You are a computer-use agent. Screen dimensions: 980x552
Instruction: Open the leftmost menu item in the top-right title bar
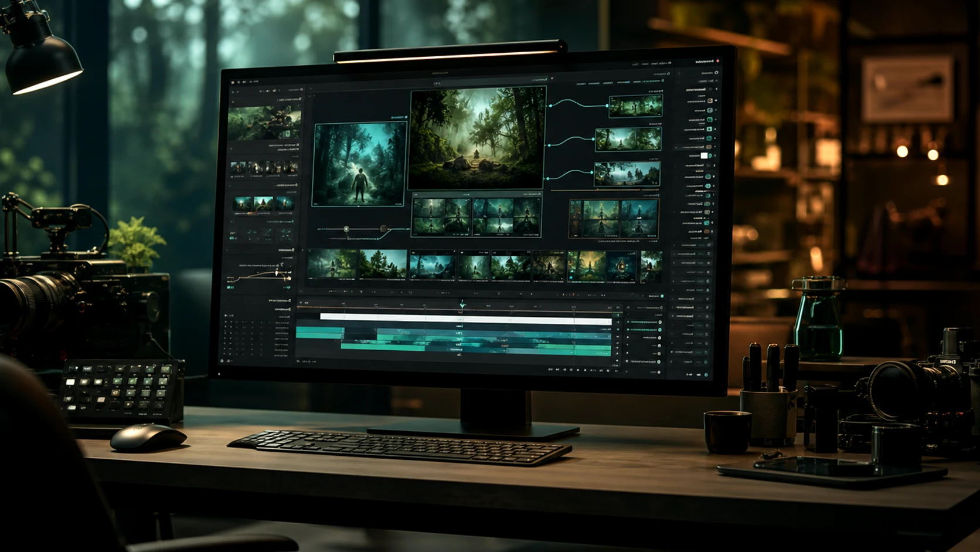(x=635, y=63)
